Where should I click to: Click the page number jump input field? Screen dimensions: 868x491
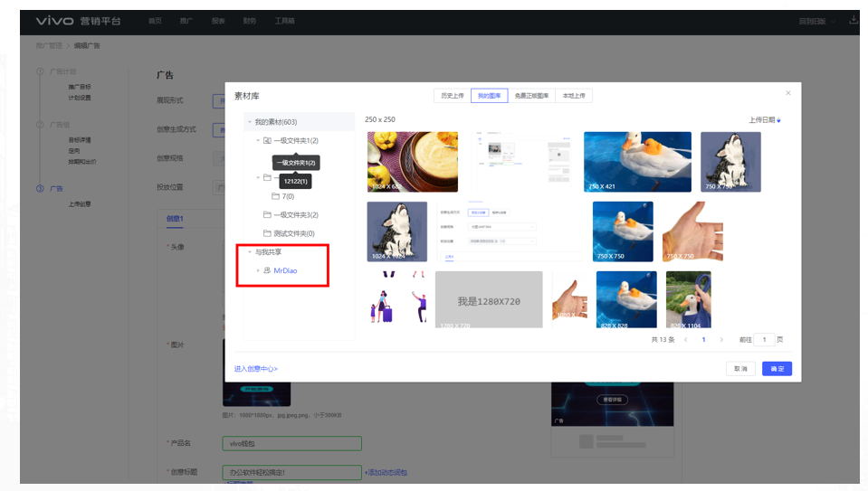click(x=765, y=340)
